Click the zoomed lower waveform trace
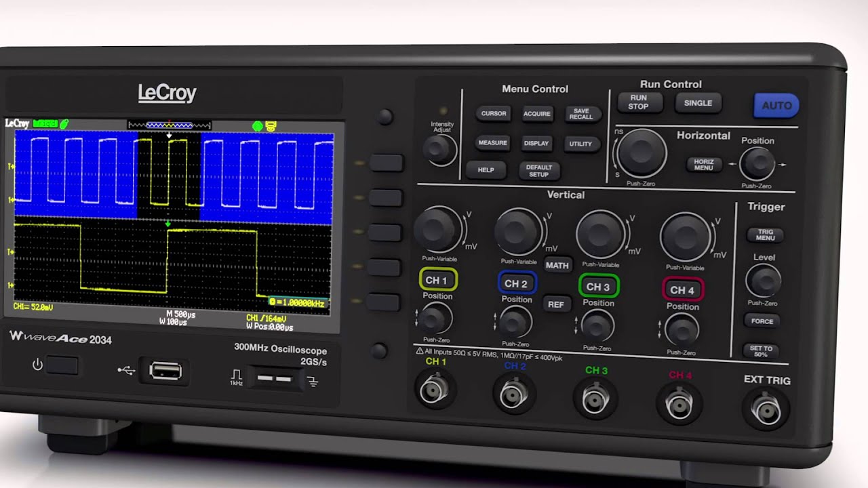The image size is (868, 488). point(170,260)
